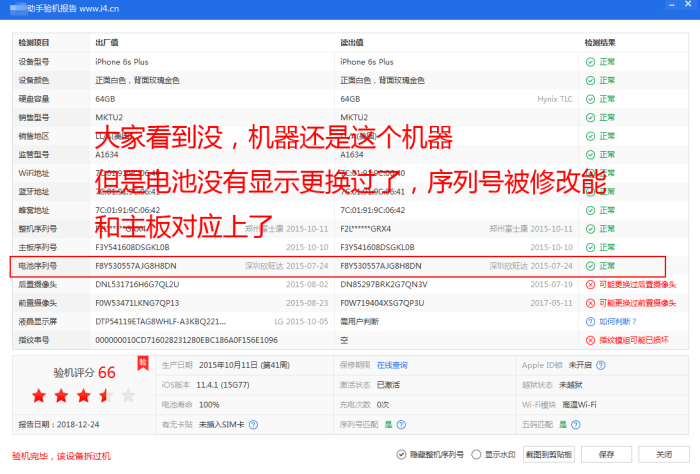Click 验机完毕，该设备拆过机 message
Viewport: 700px width, 474px height.
coord(61,456)
